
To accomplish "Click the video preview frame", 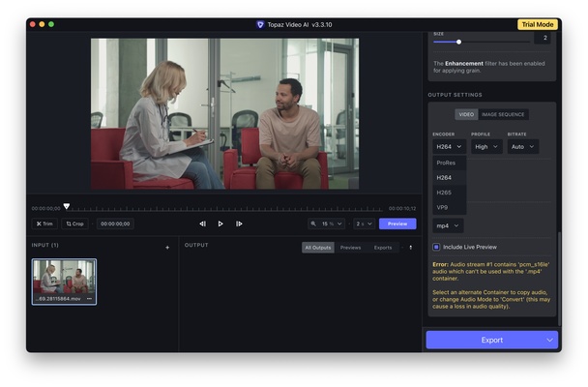I will 224,113.
